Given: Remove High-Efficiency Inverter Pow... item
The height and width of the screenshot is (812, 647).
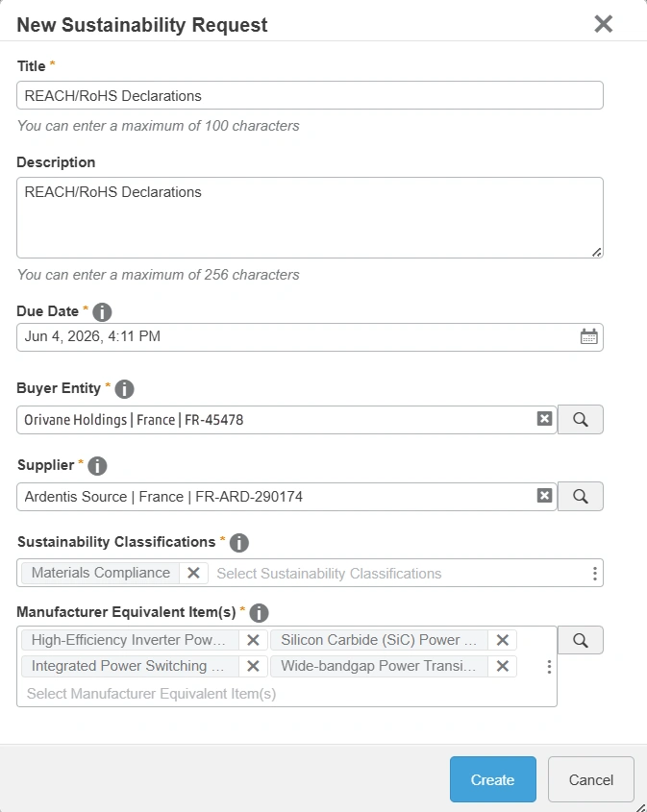Looking at the screenshot, I should tap(253, 640).
